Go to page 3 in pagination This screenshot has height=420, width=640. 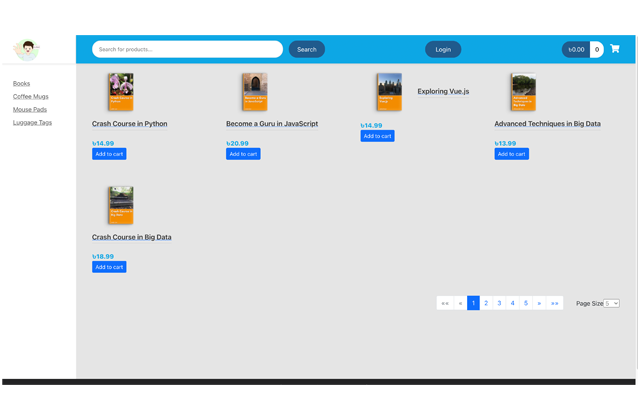pyautogui.click(x=499, y=303)
